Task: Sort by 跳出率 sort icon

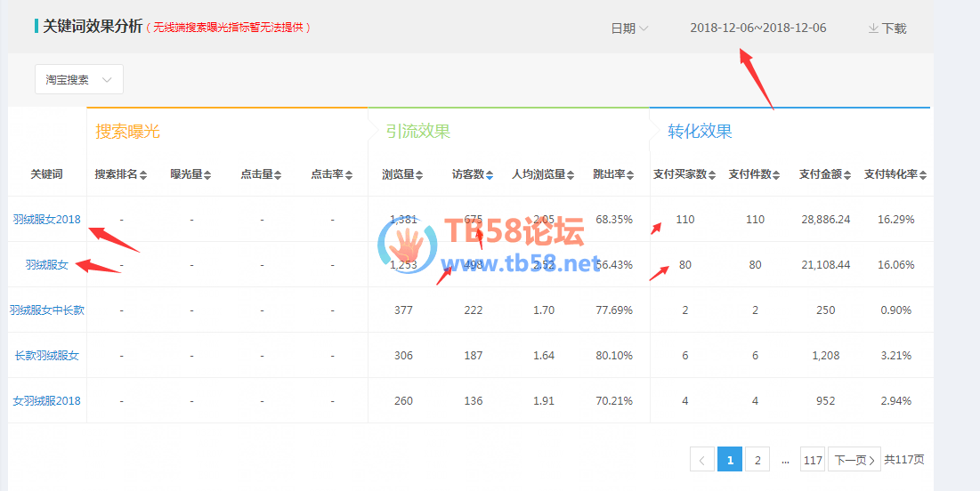Action: point(629,175)
